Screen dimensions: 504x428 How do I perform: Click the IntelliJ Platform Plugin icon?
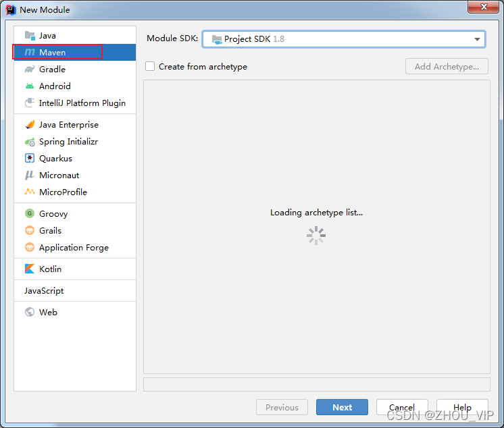[x=30, y=103]
